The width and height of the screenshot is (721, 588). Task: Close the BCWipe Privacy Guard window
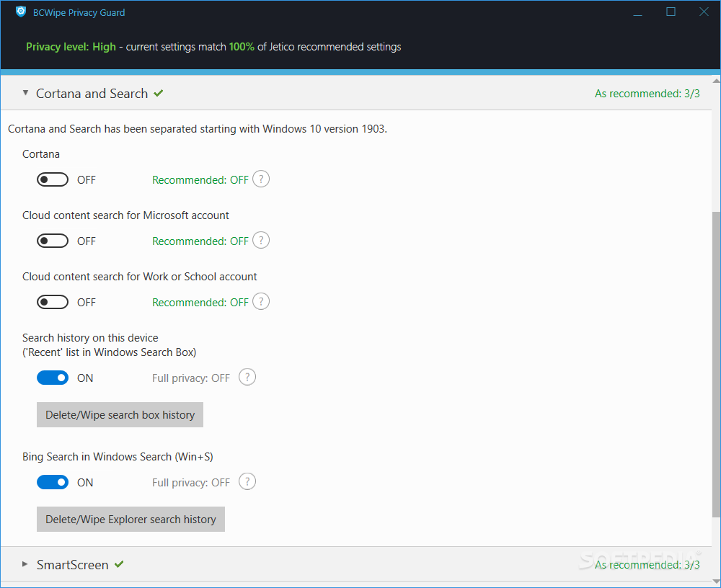coord(704,12)
